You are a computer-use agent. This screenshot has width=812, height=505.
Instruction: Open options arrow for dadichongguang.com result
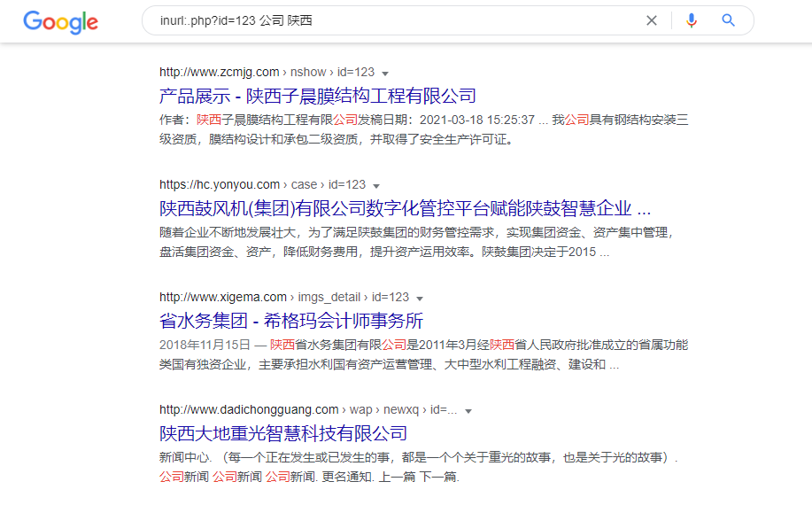[x=468, y=411]
